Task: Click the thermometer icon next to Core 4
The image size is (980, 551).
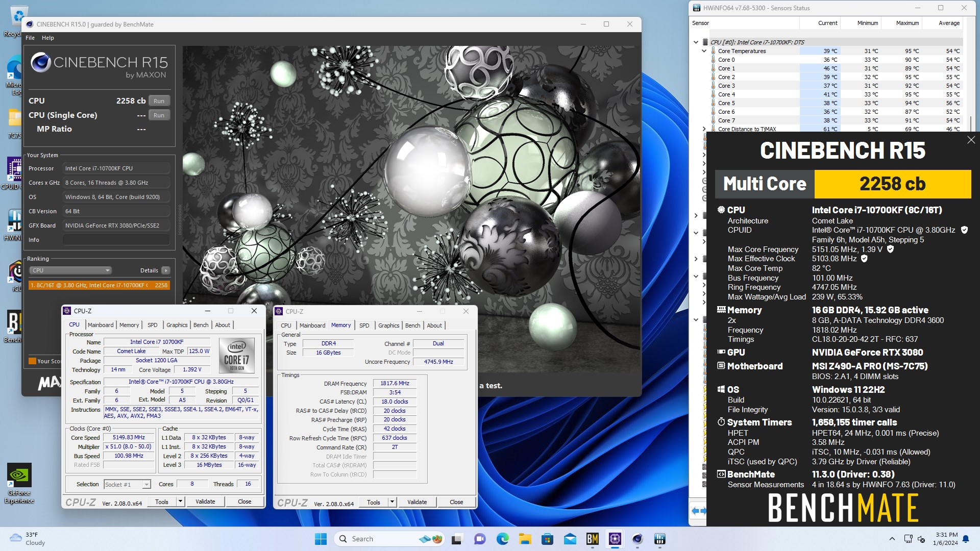Action: 713,94
